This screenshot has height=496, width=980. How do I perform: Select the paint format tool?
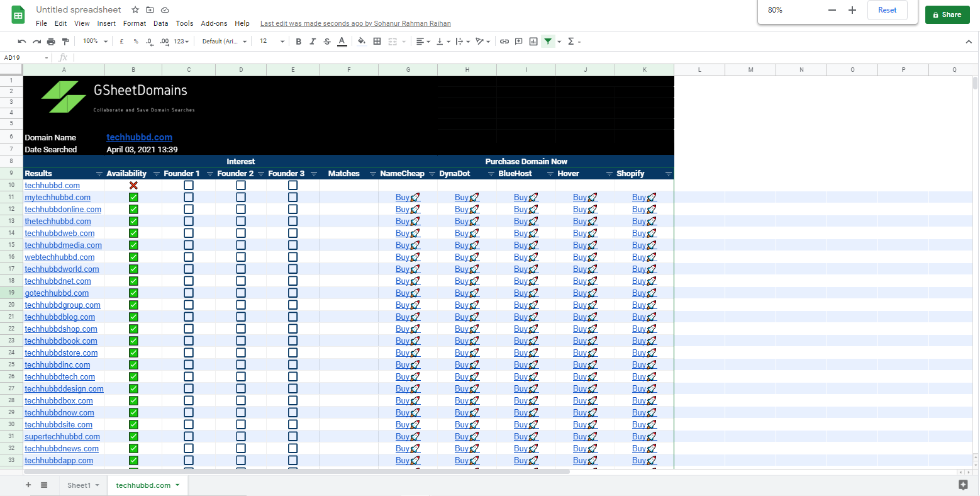click(65, 42)
